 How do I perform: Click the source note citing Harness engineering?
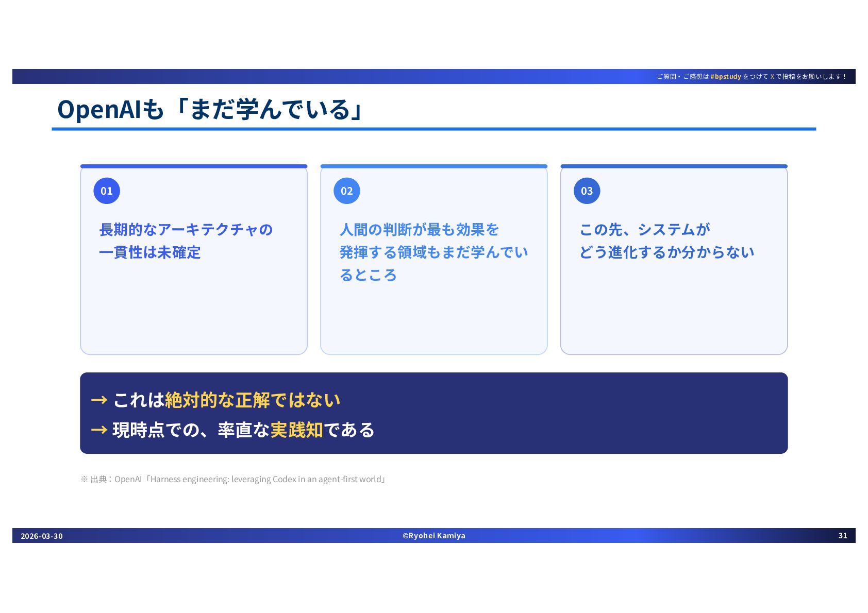(233, 479)
